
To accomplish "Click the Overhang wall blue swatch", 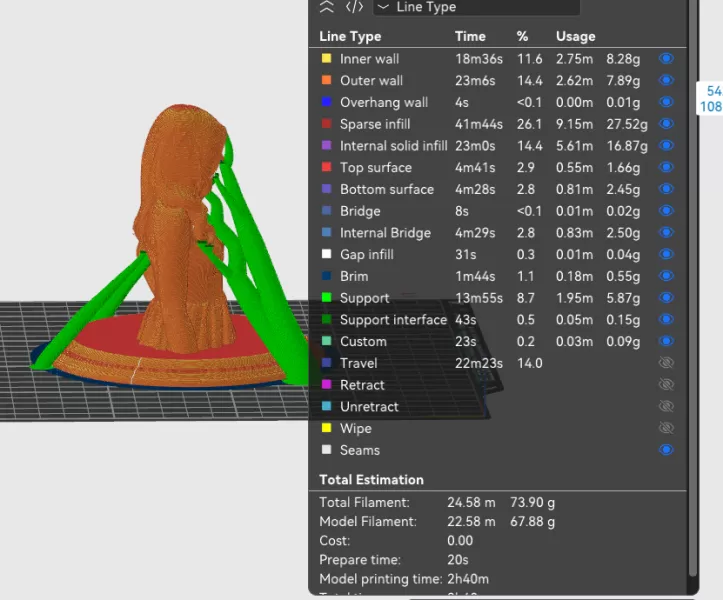I will tap(326, 101).
